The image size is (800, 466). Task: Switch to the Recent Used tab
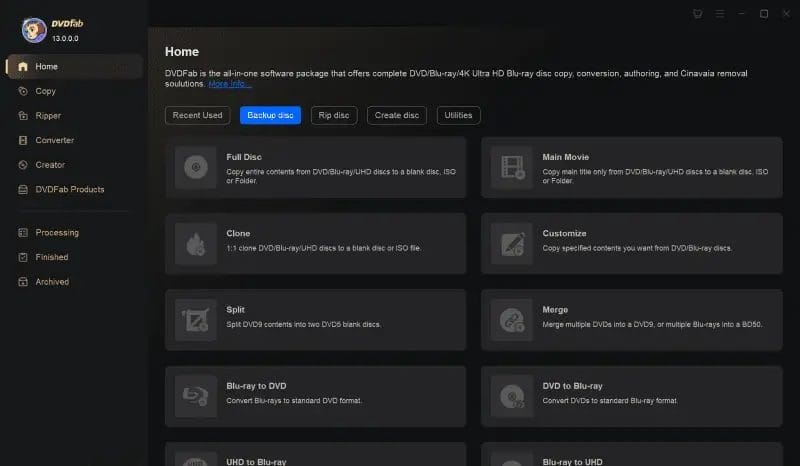[x=197, y=115]
